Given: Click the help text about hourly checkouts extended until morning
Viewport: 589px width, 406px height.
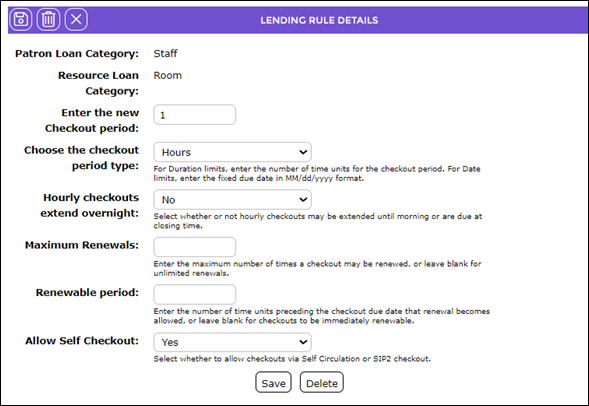Looking at the screenshot, I should (x=318, y=221).
